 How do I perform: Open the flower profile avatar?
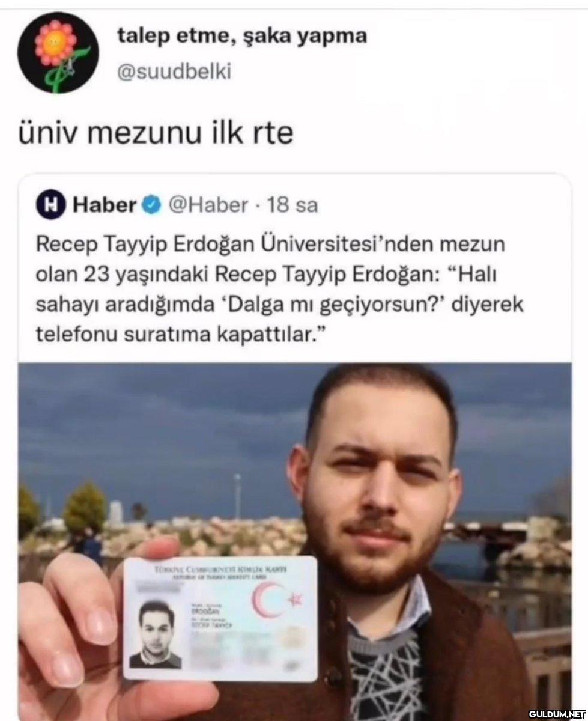[58, 53]
